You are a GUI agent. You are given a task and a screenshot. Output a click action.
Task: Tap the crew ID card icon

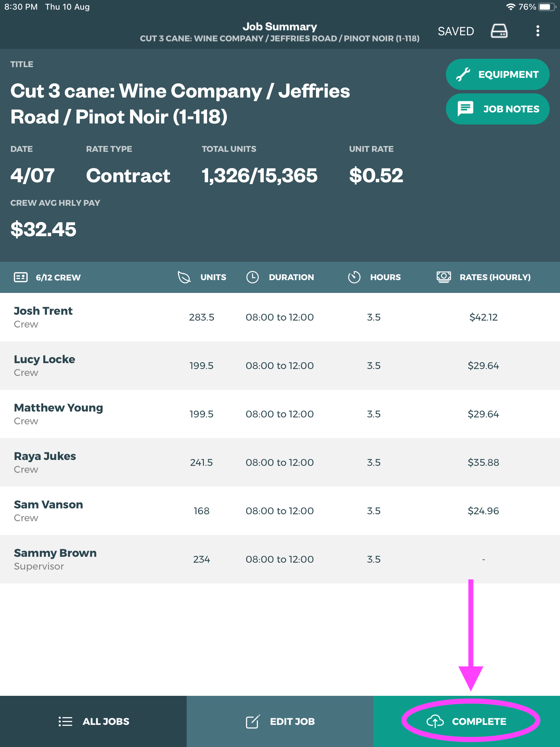(x=21, y=277)
